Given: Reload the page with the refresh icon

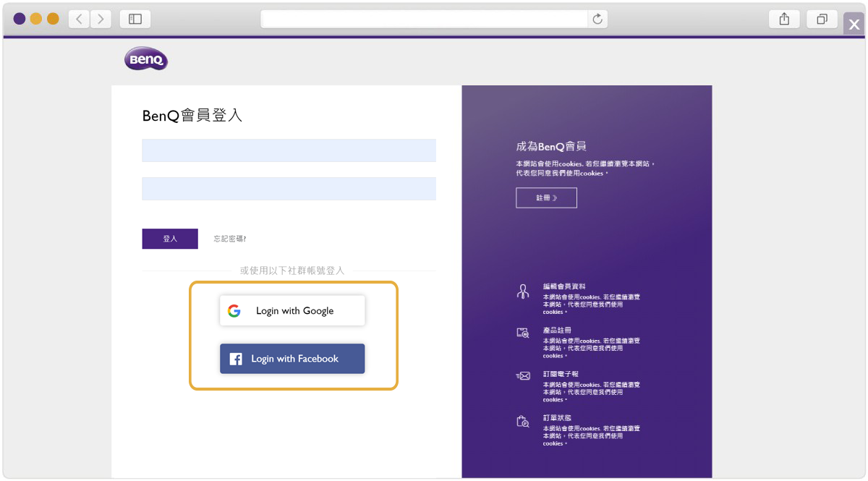Looking at the screenshot, I should (597, 20).
